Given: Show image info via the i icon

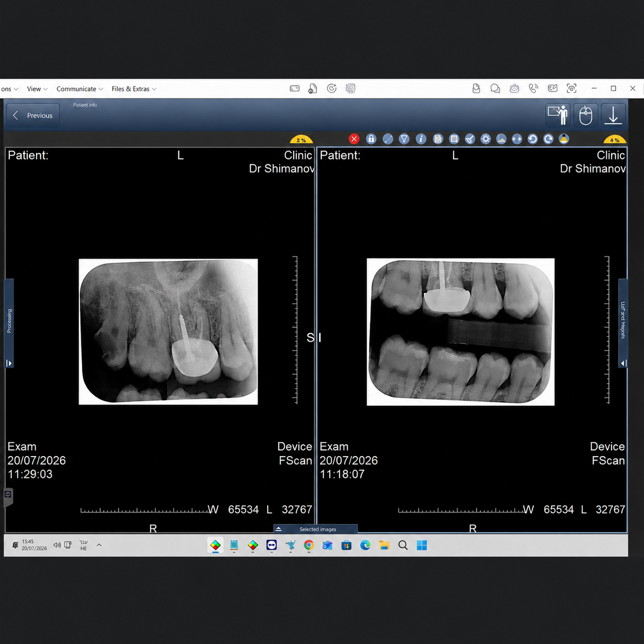Looking at the screenshot, I should 421,139.
